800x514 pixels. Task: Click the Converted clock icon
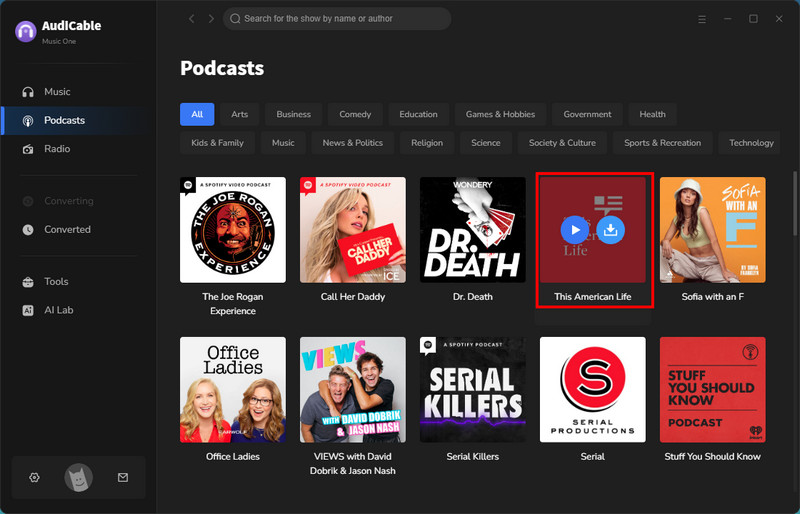coord(28,230)
